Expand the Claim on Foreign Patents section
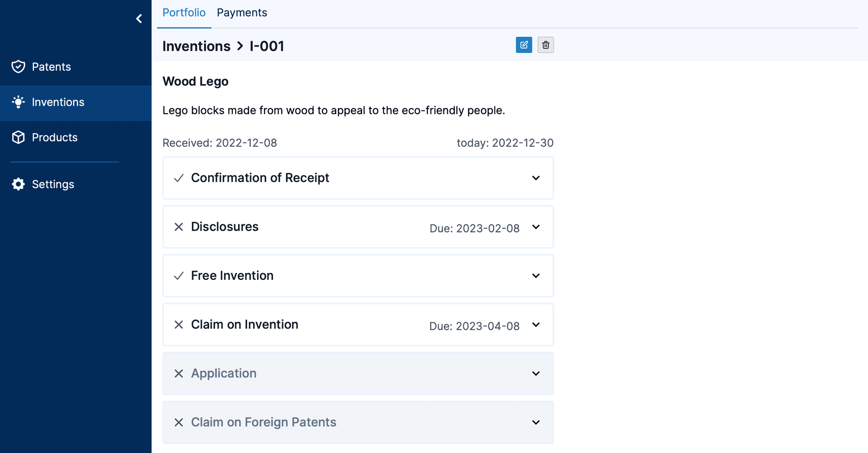This screenshot has width=868, height=453. tap(536, 422)
